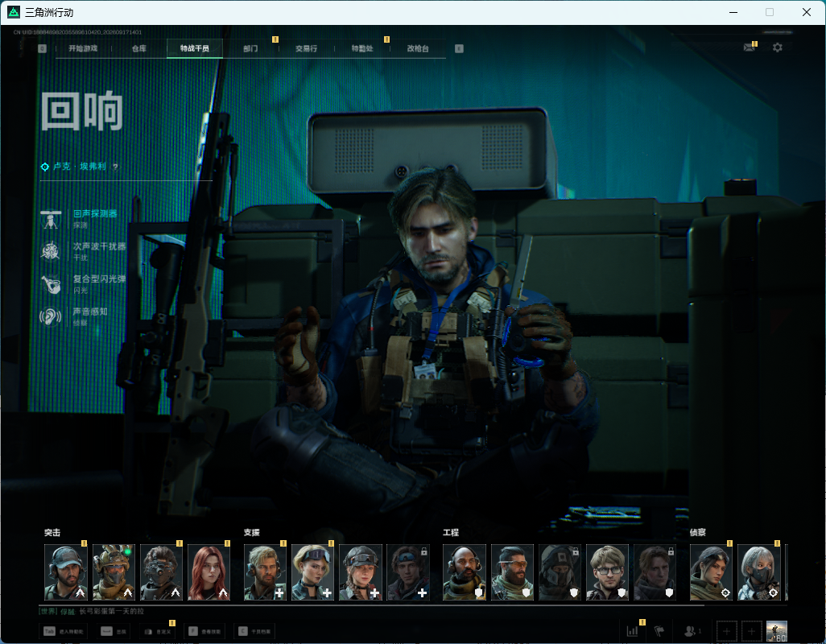Viewport: 826px width, 644px height.
Task: Open the player avatar showing level 60
Action: 776,631
